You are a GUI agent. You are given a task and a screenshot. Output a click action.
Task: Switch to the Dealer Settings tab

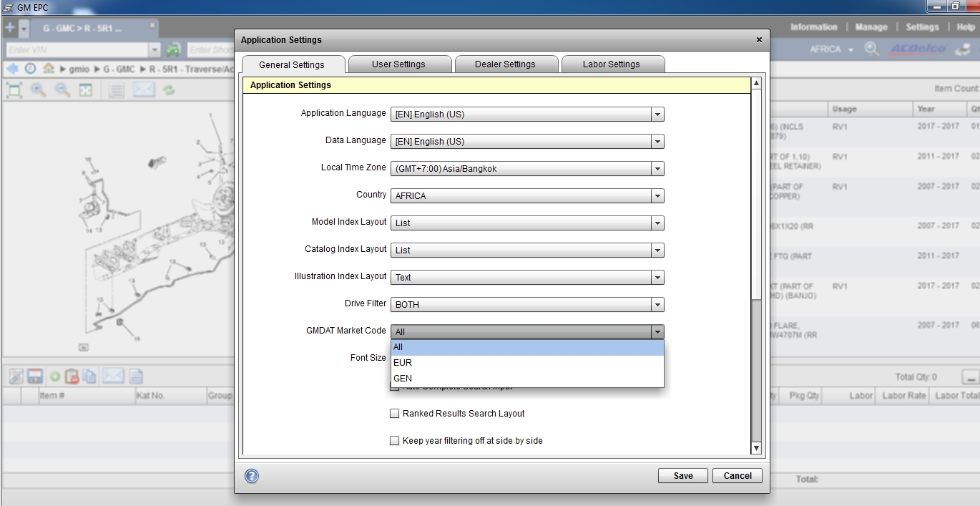(505, 64)
